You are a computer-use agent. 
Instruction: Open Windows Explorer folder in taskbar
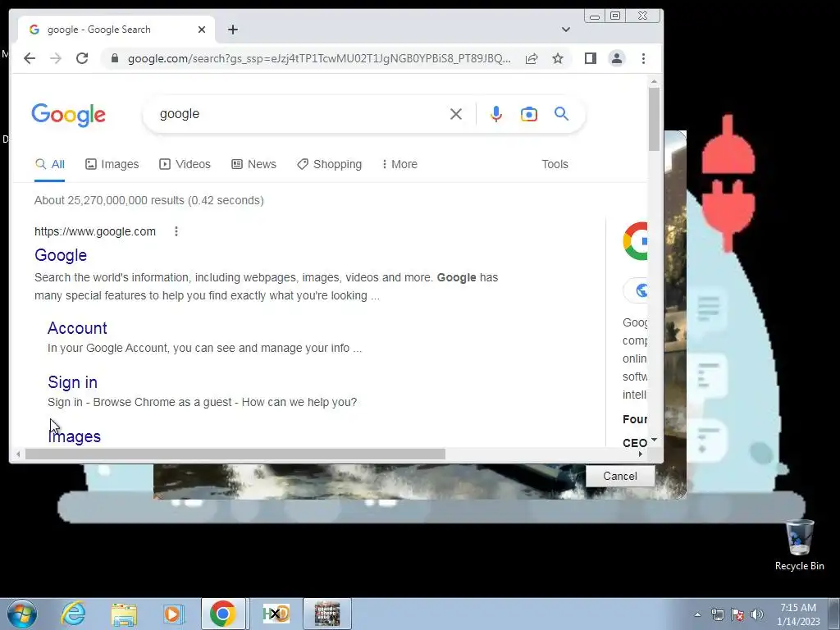pos(124,614)
